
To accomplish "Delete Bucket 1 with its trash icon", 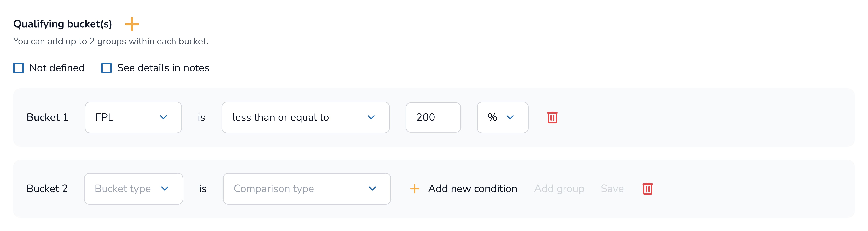I will click(x=552, y=117).
